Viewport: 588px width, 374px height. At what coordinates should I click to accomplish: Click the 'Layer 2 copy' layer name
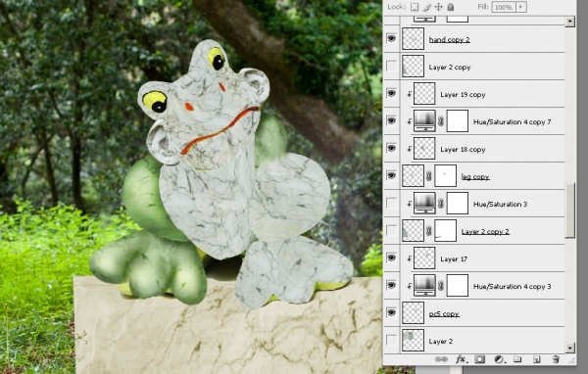(450, 68)
